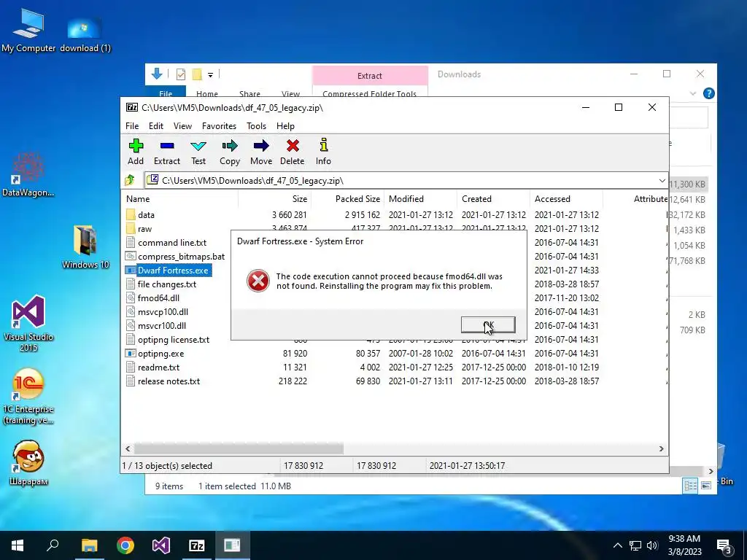
Task: Select Dwarf Fortress.exe entry
Action: 173,271
